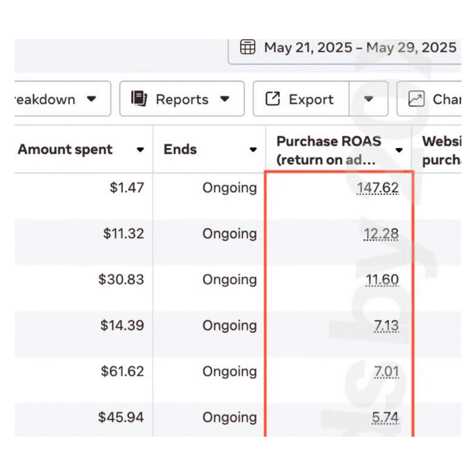Click the 7.13 ROAS value
The width and height of the screenshot is (476, 476).
point(386,325)
